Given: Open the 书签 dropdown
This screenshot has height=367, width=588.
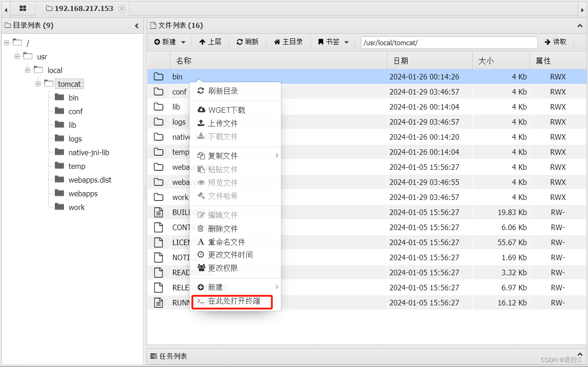Looking at the screenshot, I should (x=333, y=42).
